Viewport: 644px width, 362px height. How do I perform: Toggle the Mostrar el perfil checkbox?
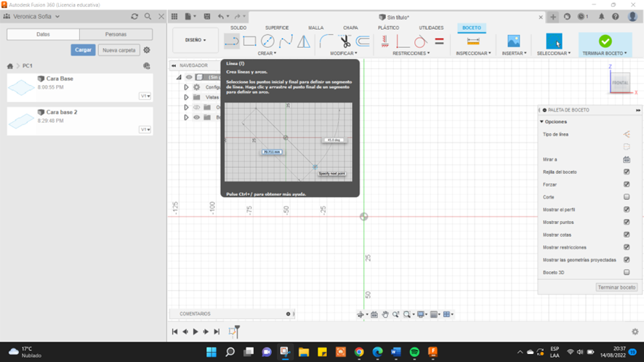pos(627,209)
